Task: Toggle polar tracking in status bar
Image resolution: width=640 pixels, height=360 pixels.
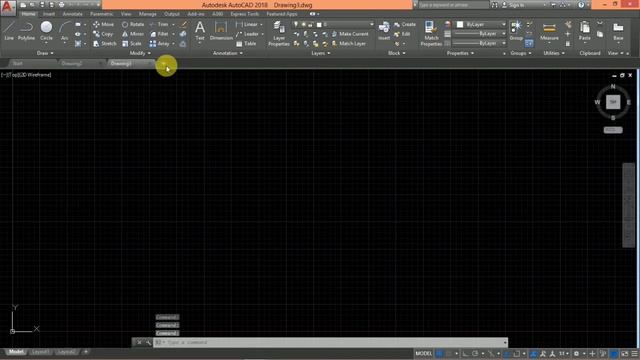Action: (x=475, y=353)
